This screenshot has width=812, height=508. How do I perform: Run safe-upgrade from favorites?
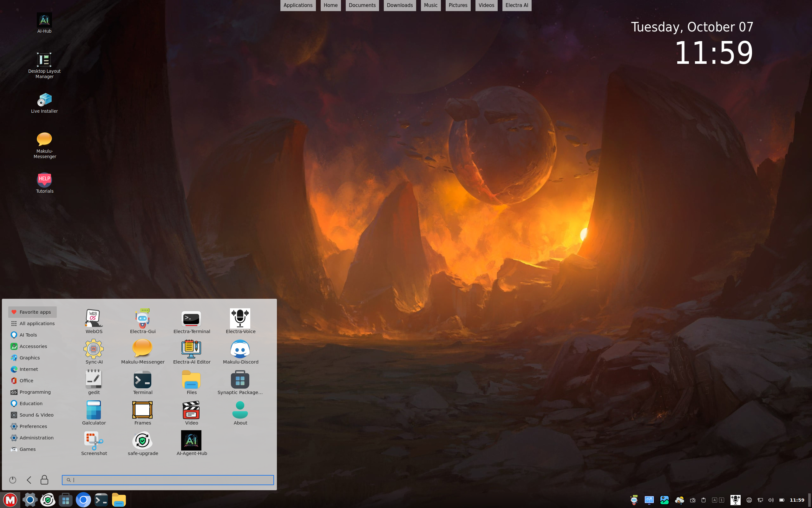(143, 444)
